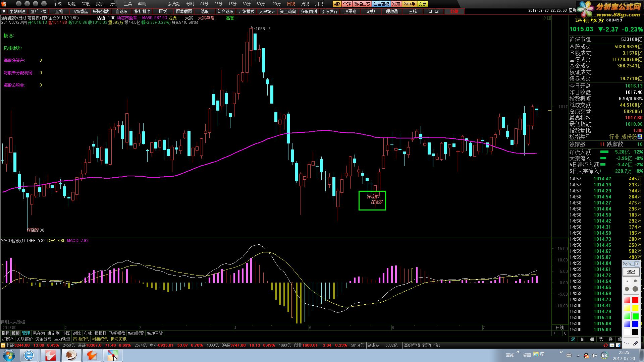Open the brown bowl app in taskbar
This screenshot has height=362, width=644.
(x=71, y=355)
